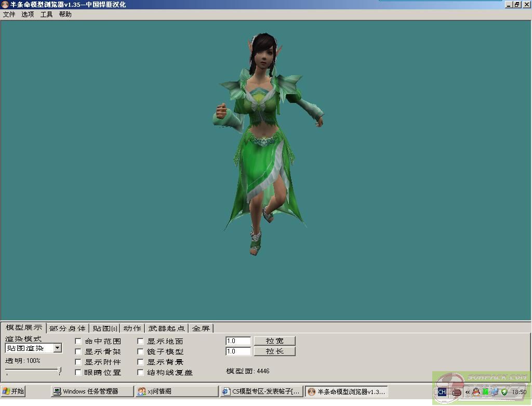This screenshot has height=406, width=532.
Task: Enable the 命中范围 checkbox
Action: pos(78,342)
